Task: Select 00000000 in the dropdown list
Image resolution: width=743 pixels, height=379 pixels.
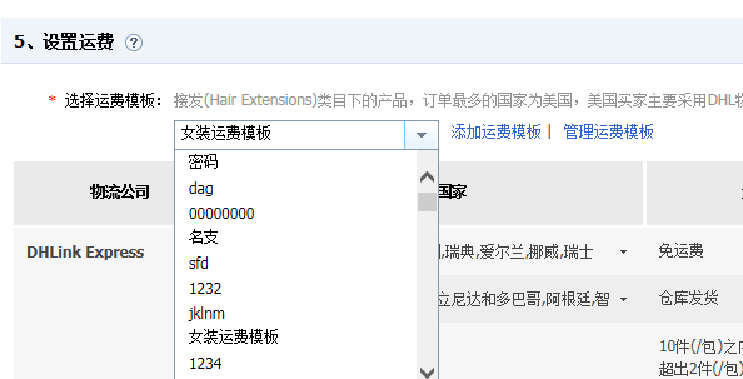Action: point(221,214)
